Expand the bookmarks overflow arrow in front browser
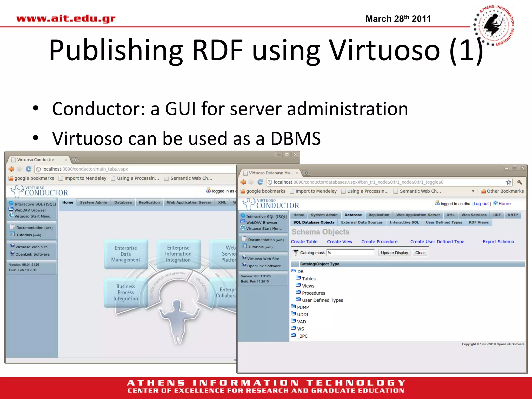The width and height of the screenshot is (532, 399). pos(473,191)
